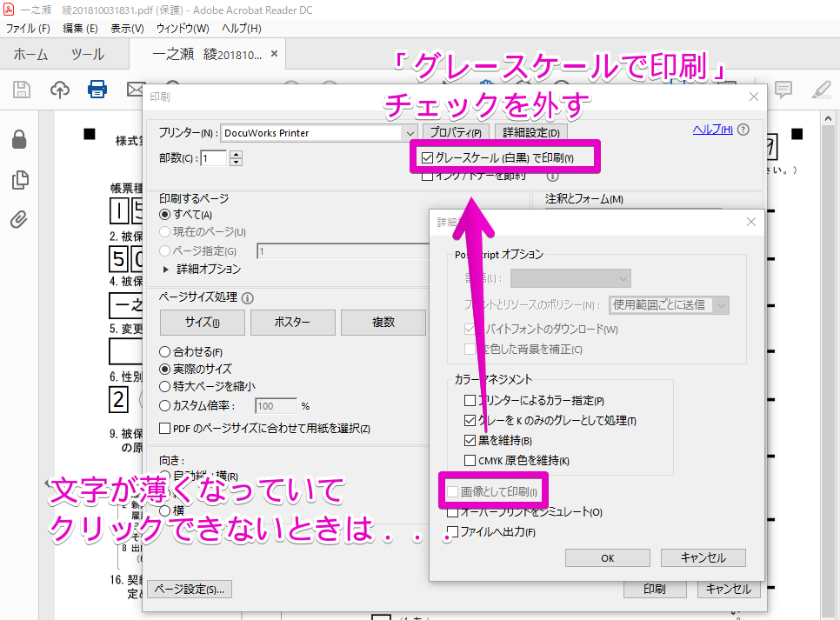
Task: Open 編集 menu
Action: 80,29
